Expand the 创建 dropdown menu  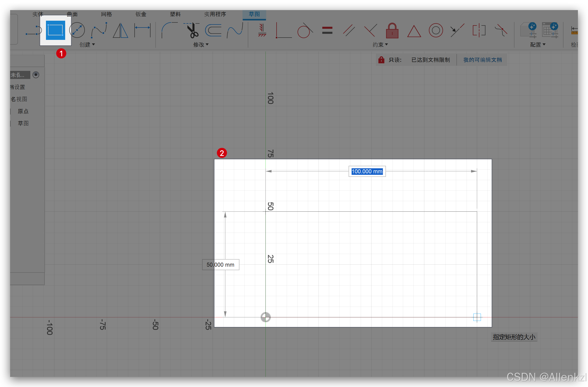point(87,45)
